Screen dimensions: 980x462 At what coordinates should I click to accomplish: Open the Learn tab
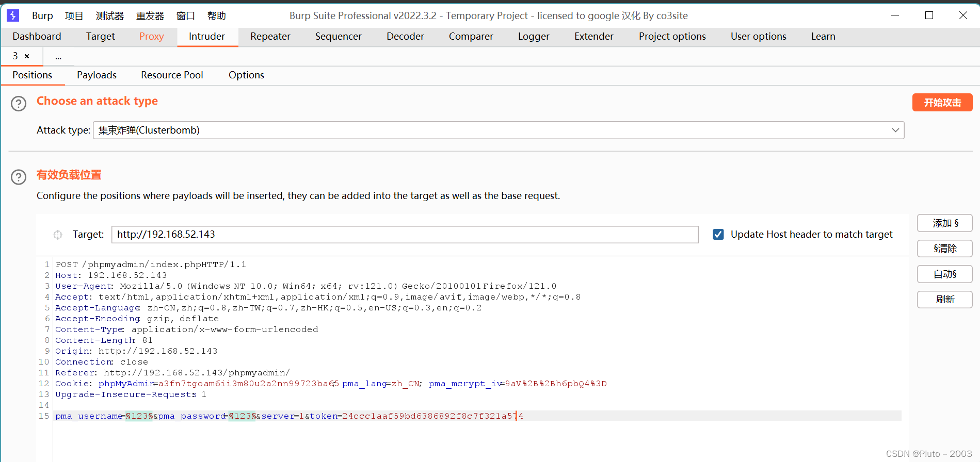tap(823, 37)
